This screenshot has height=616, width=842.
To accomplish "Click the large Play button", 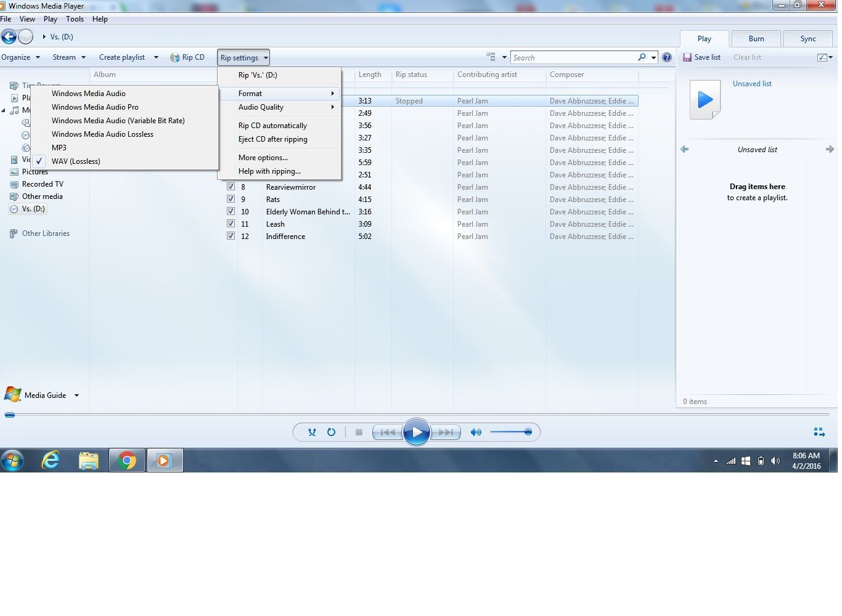I will pos(417,432).
